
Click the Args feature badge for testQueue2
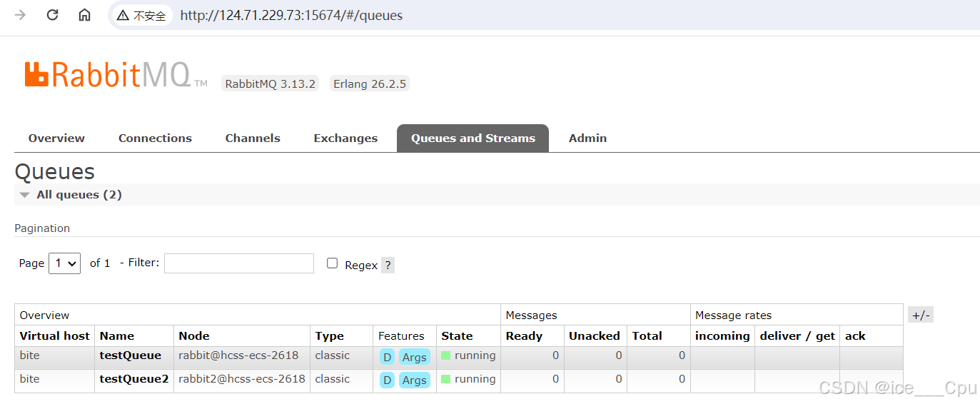tap(414, 380)
